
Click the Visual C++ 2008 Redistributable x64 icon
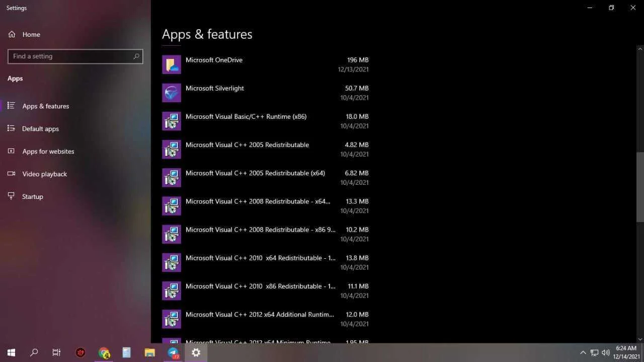pos(172,205)
